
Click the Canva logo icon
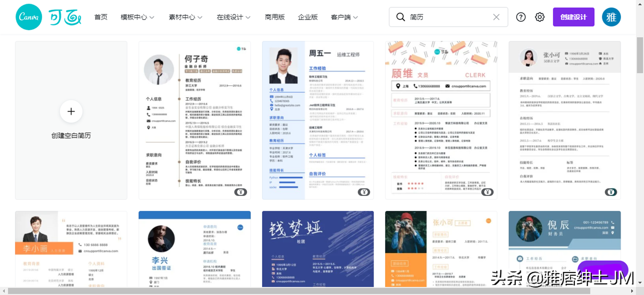(29, 17)
